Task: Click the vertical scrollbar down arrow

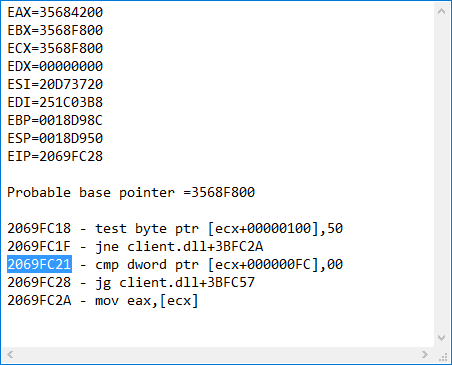Action: (x=442, y=338)
